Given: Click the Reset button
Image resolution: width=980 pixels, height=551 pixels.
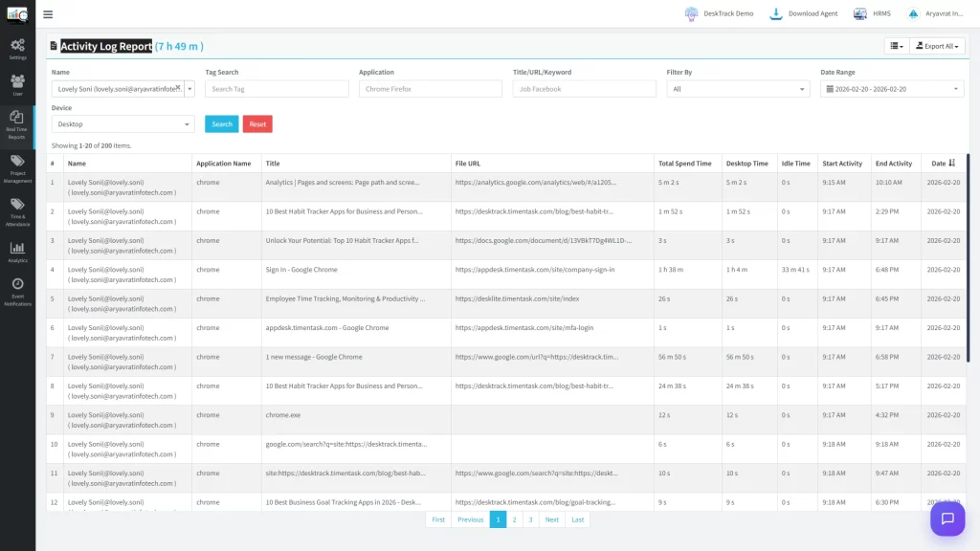Looking at the screenshot, I should click(x=257, y=123).
